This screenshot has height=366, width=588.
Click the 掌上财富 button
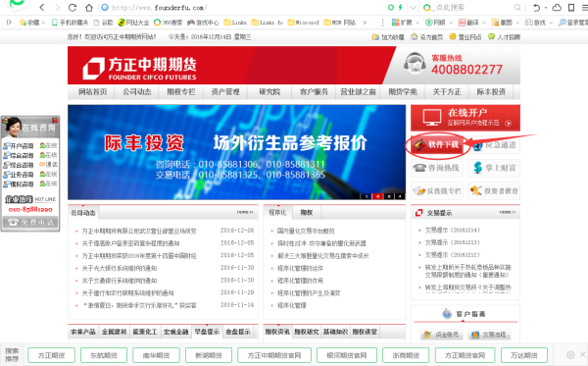494,168
